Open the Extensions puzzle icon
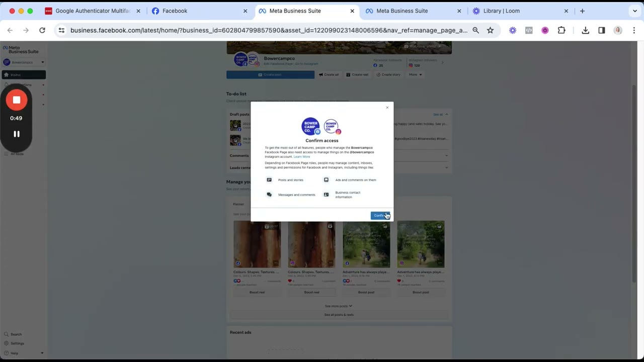The image size is (644, 362). pyautogui.click(x=561, y=30)
